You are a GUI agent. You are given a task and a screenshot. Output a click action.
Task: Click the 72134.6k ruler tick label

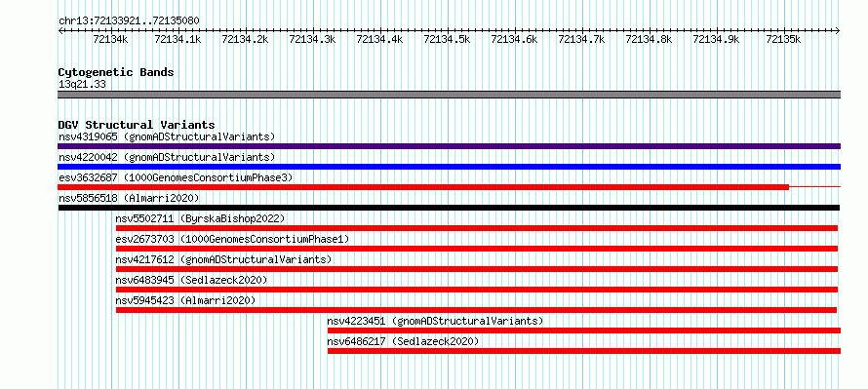(x=514, y=39)
